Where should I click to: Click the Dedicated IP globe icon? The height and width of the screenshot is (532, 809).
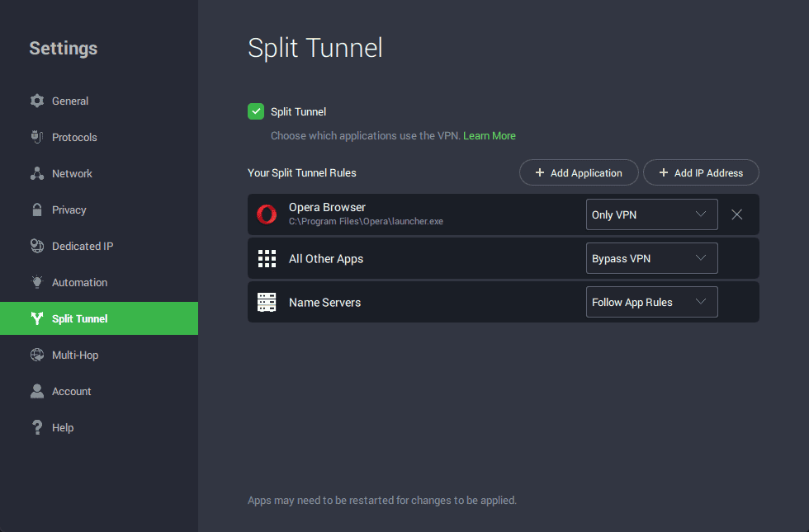(x=37, y=246)
